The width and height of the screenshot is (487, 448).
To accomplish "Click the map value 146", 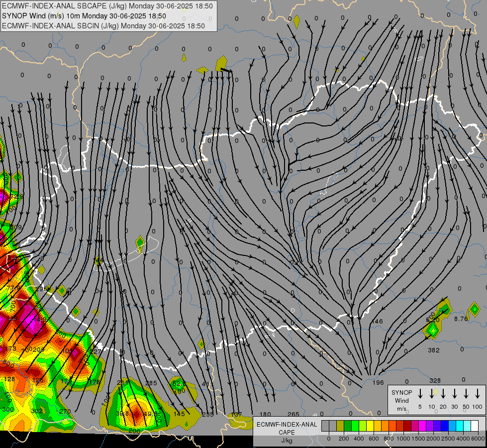I will pyautogui.click(x=377, y=322).
